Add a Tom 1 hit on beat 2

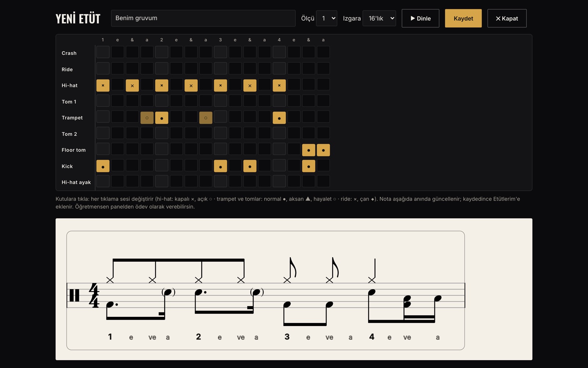162,101
